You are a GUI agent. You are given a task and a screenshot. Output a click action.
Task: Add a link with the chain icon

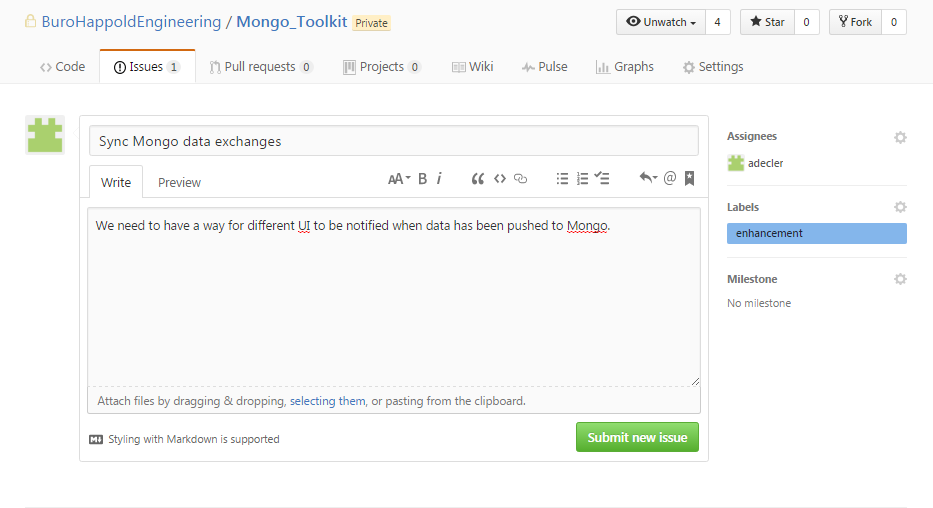click(521, 178)
